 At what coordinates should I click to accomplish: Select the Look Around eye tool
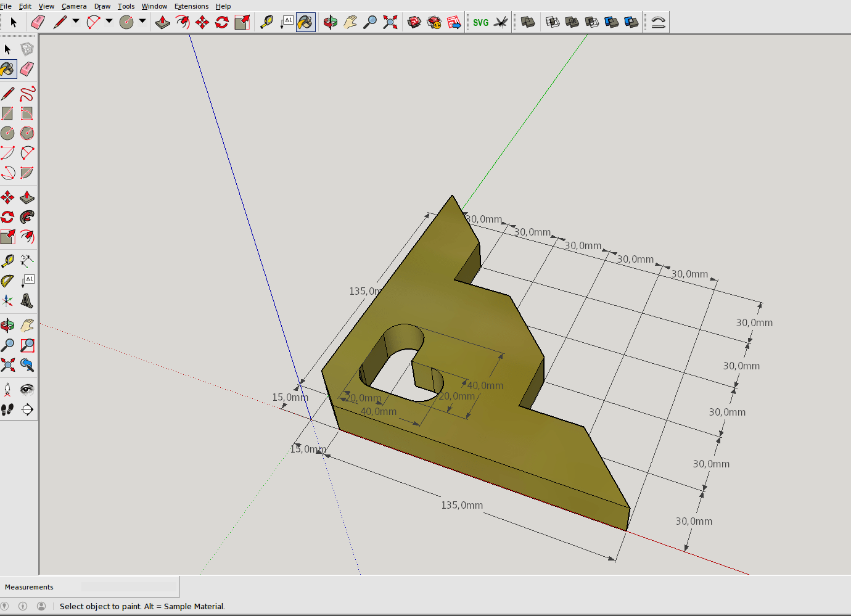tap(27, 389)
